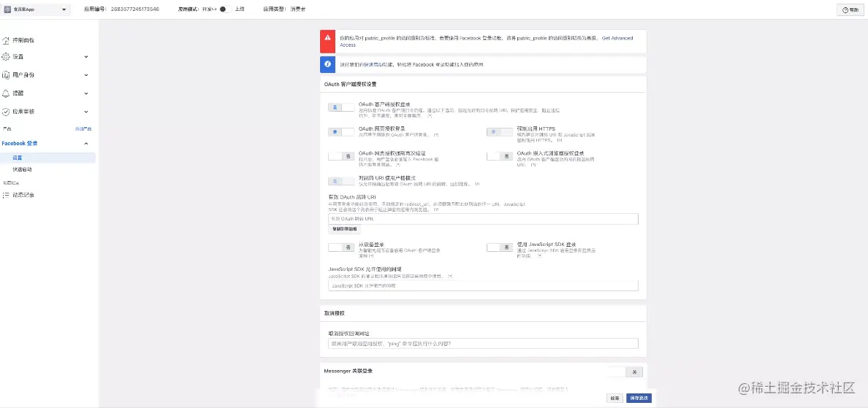Click the copy to clipboard button
This screenshot has width=868, height=408.
pos(345,228)
